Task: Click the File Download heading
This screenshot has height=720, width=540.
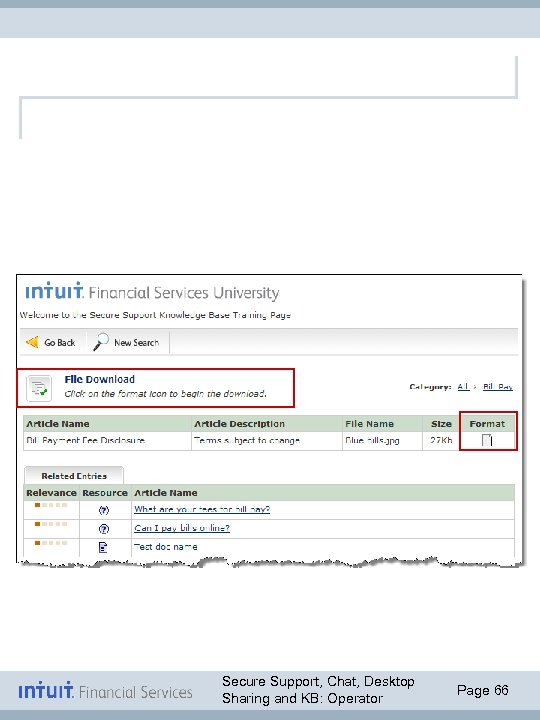Action: [x=100, y=379]
